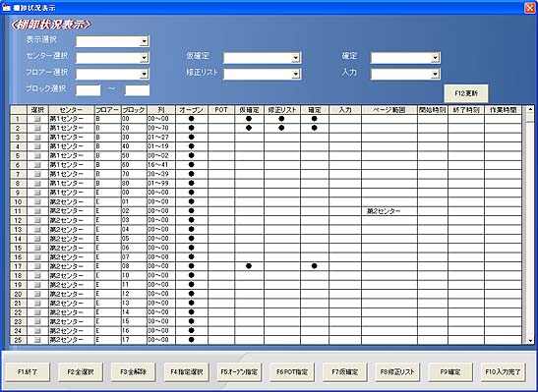Click the F10入力完了 button
Viewport: 538px width, 392px height.
[x=503, y=371]
